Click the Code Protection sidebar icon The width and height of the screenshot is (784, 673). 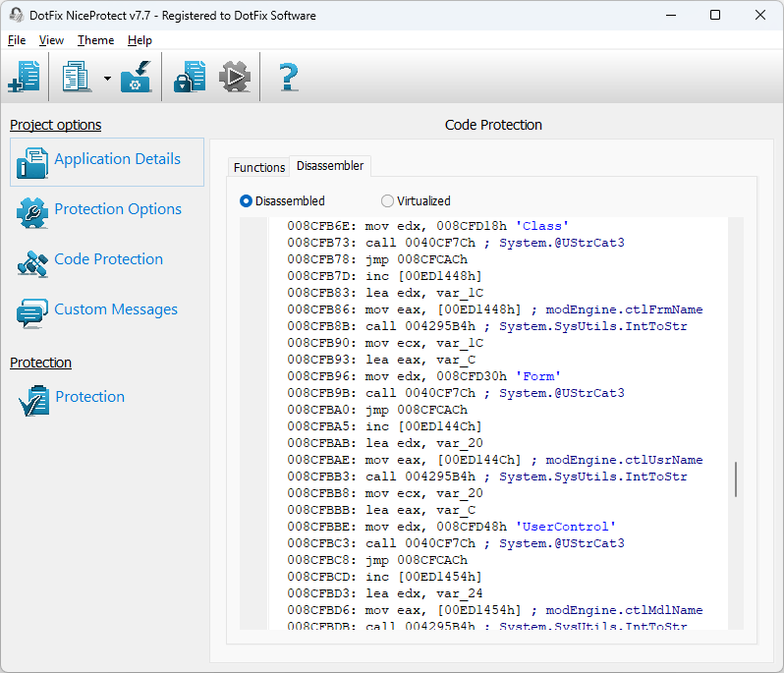[32, 263]
